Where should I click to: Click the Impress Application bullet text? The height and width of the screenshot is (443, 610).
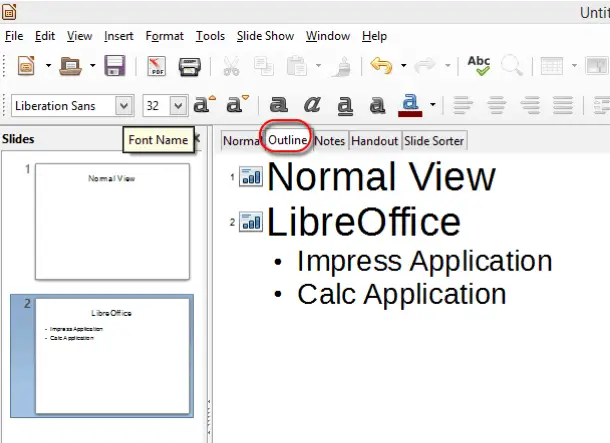tap(424, 261)
